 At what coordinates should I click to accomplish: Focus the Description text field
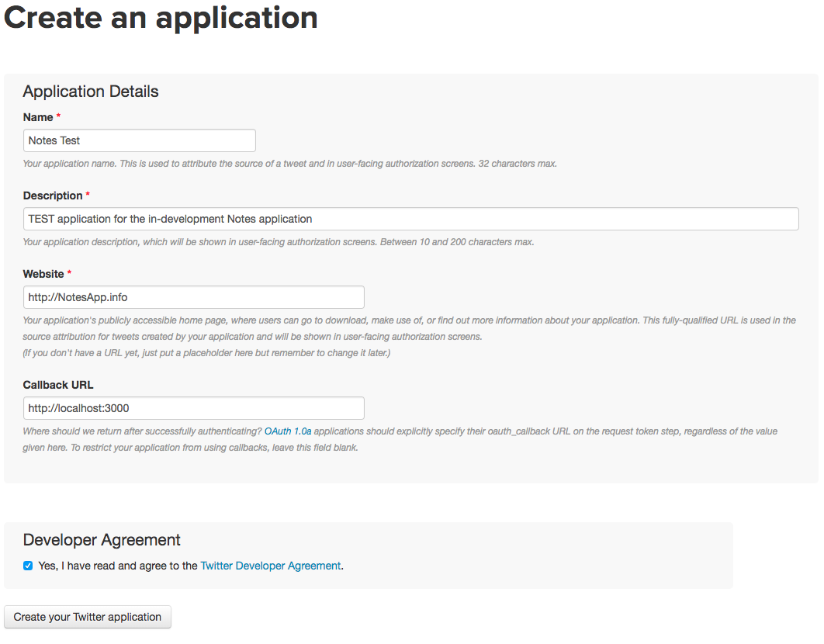tap(410, 219)
